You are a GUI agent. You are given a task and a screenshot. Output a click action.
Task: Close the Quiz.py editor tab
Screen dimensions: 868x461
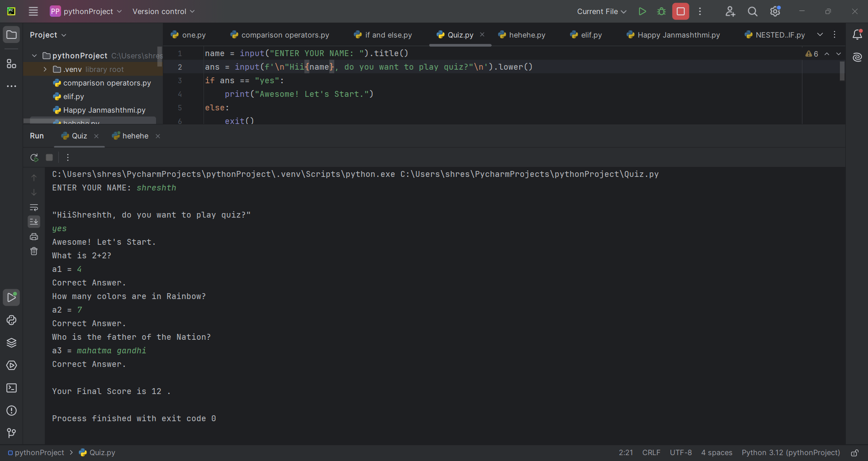click(482, 34)
